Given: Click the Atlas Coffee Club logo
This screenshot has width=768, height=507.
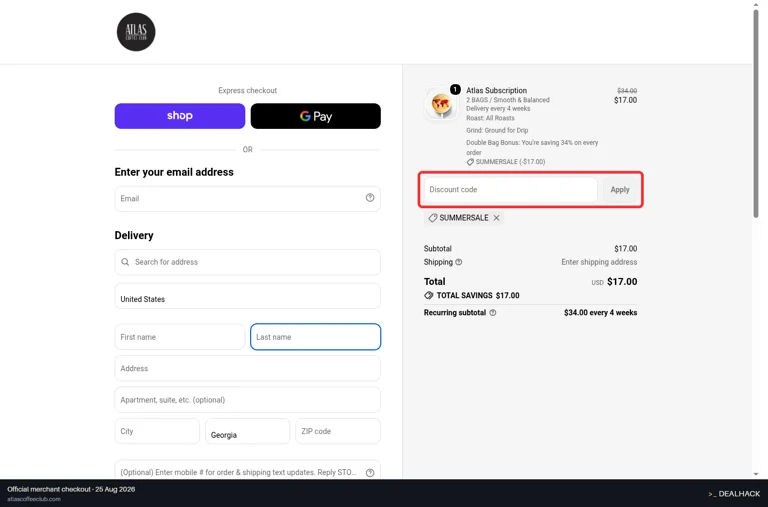Looking at the screenshot, I should coord(136,32).
